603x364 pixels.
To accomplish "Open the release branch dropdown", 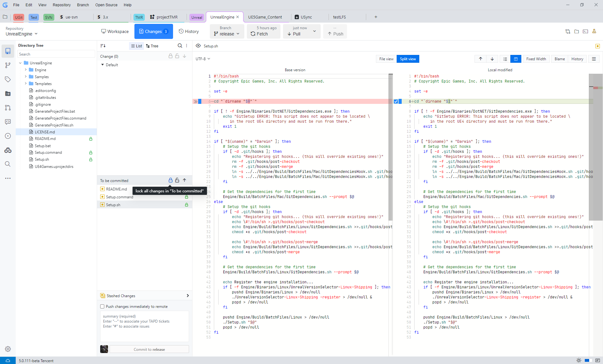I will [227, 31].
